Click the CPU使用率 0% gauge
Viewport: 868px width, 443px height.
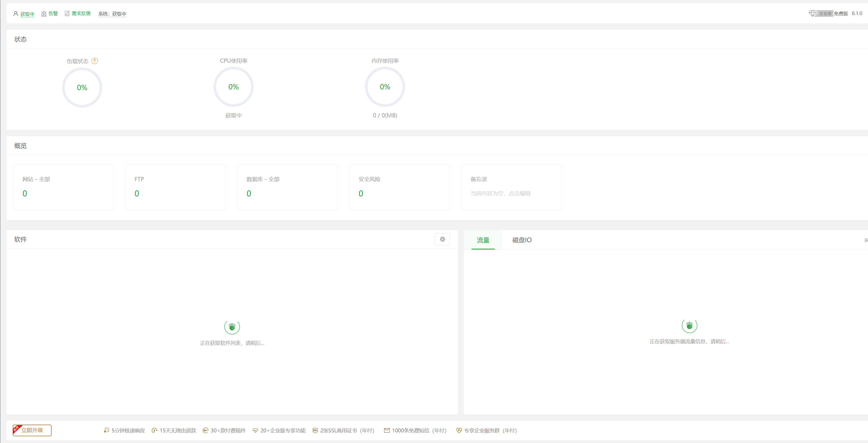click(x=233, y=87)
